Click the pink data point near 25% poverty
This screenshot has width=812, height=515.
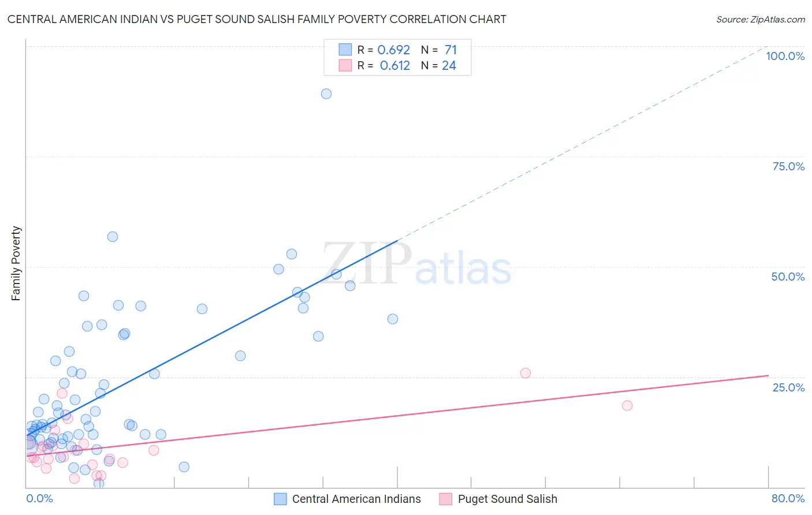[x=526, y=373]
